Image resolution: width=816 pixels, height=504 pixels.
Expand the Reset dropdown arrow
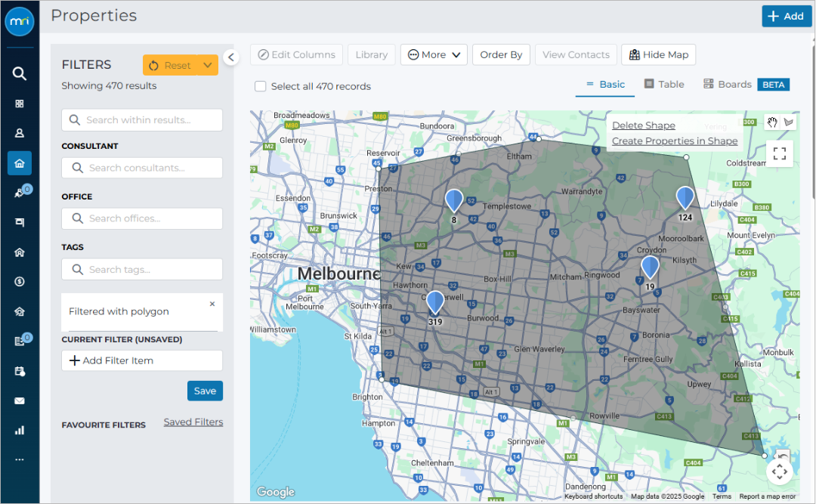coord(208,65)
